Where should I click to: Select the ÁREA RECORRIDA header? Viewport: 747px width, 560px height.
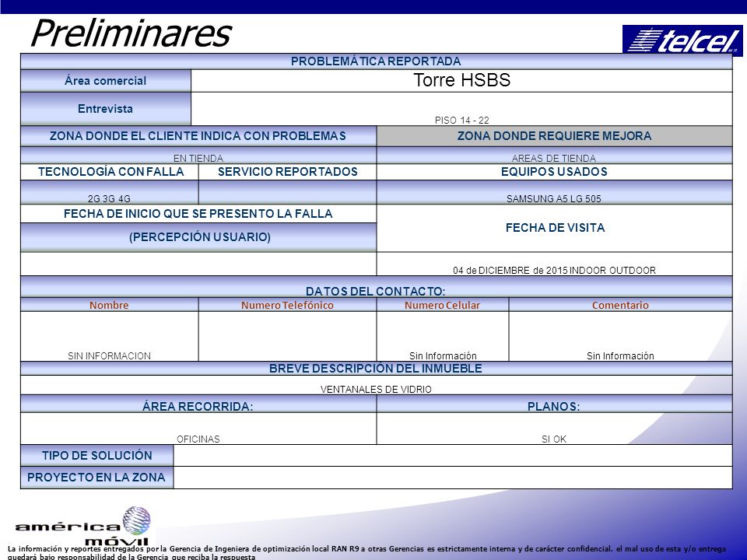point(198,405)
